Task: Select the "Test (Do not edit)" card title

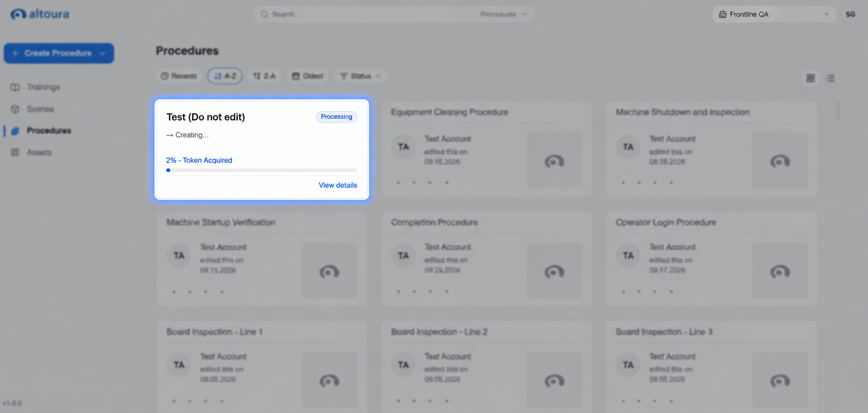Action: (206, 117)
